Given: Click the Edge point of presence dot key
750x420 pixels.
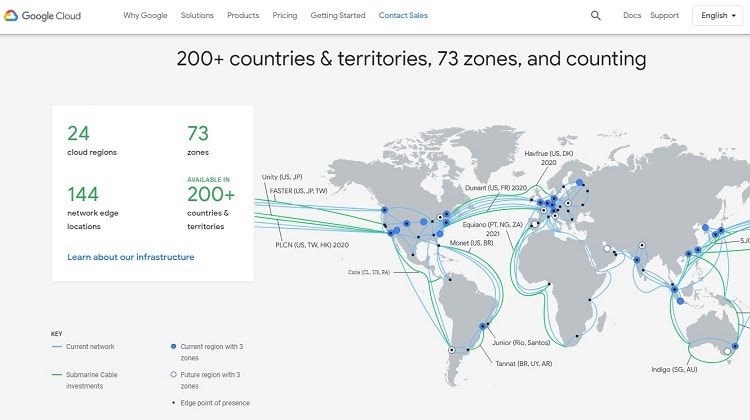Looking at the screenshot, I should 173,403.
